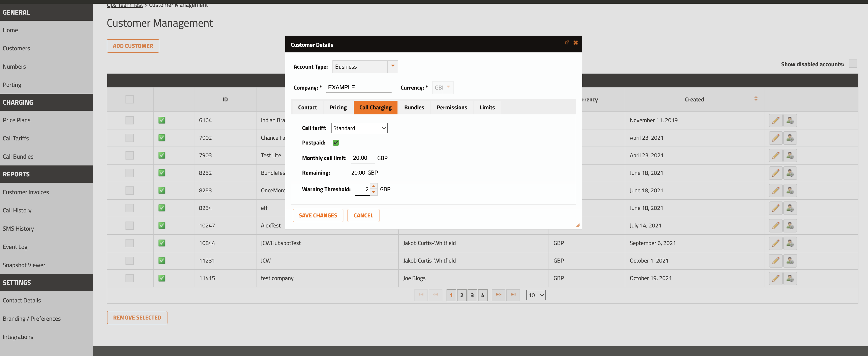Viewport: 868px width, 356px height.
Task: Select row checkbox for customer 6164
Action: click(x=129, y=120)
